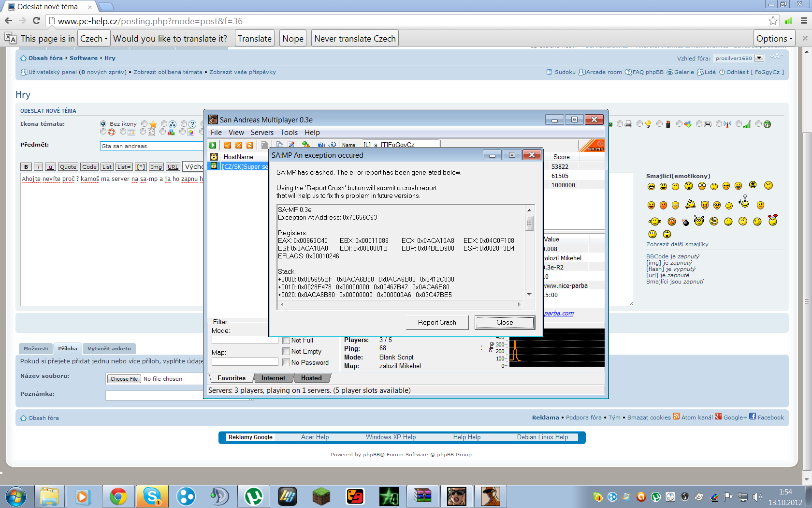Click the Windows Start orb
Image resolution: width=812 pixels, height=508 pixels.
15,496
